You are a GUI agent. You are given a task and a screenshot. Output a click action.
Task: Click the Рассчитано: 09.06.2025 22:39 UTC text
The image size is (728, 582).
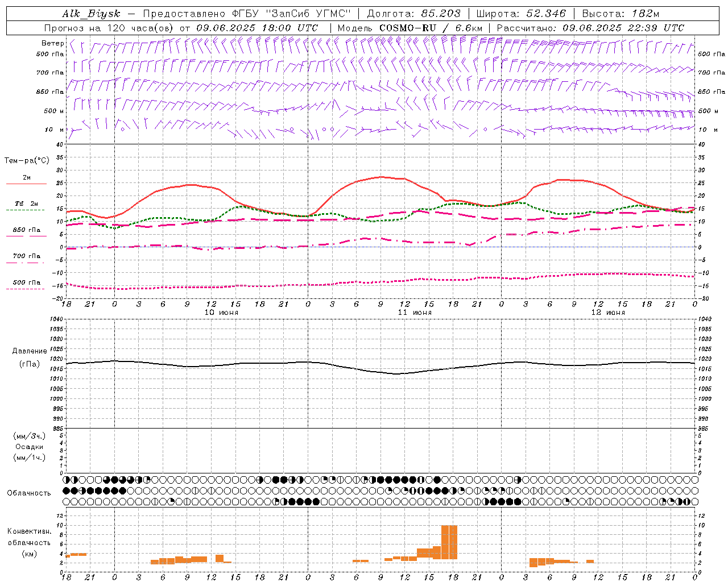(590, 28)
